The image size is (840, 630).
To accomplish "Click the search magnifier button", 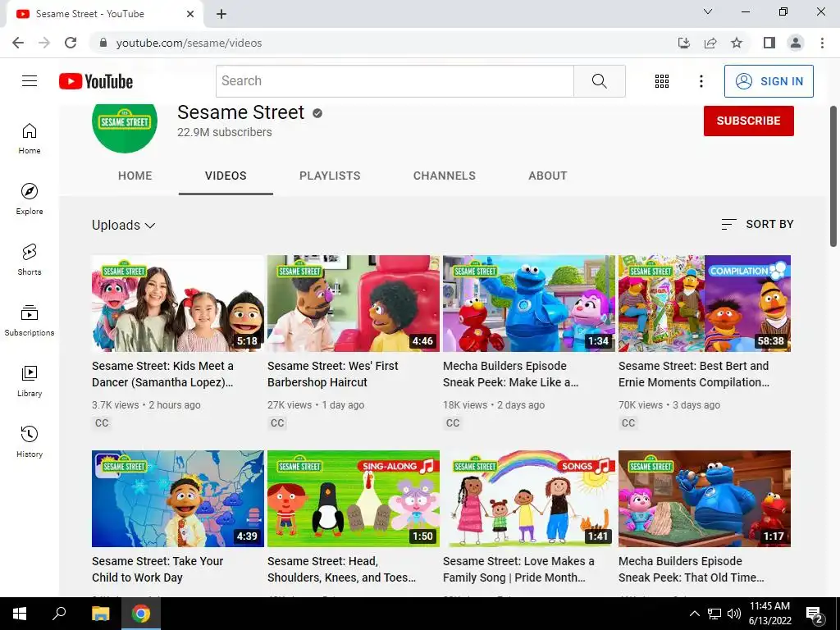I will [600, 81].
